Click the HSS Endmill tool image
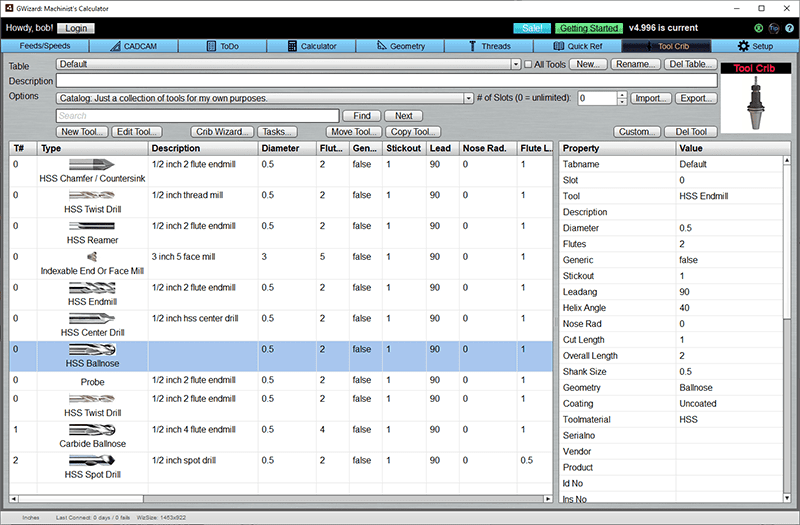Screen dimensions: 800x525 click(x=92, y=288)
